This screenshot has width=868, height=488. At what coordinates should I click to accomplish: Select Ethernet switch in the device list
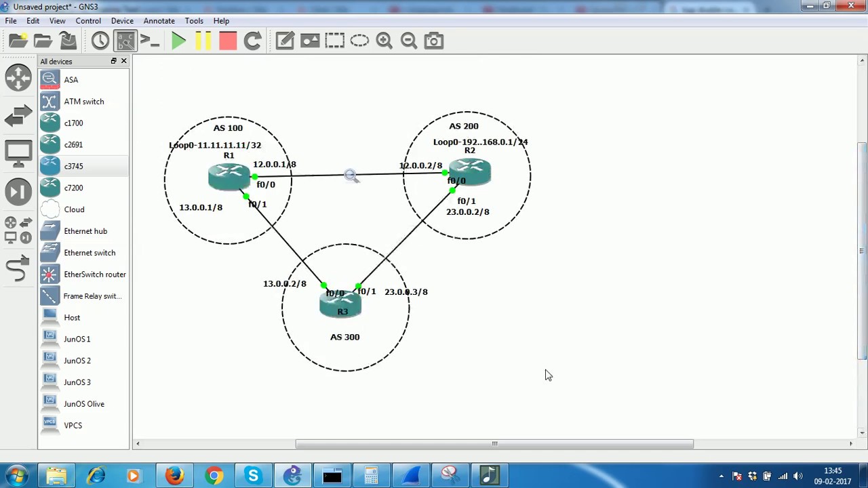(83, 253)
